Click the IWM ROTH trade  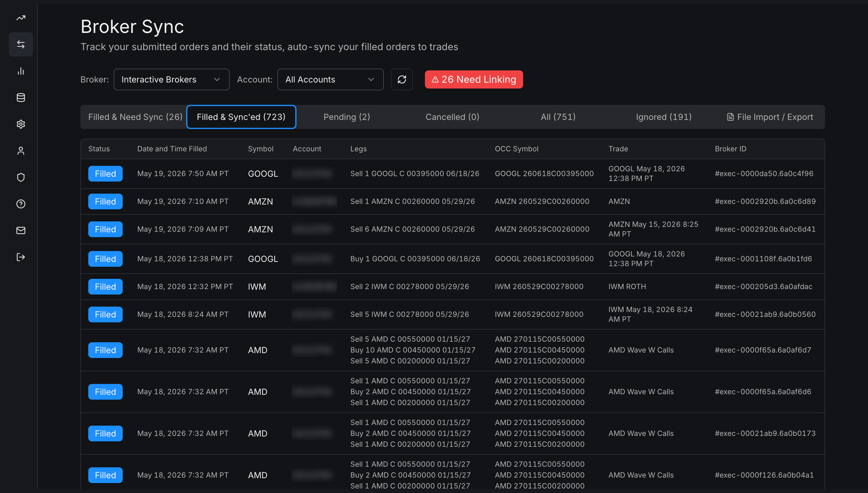coord(627,287)
